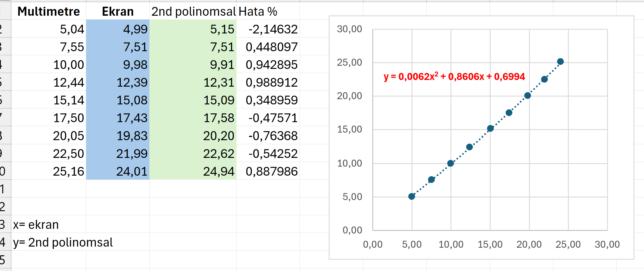Click Multimetre cell 5,04
This screenshot has height=271, width=644.
(49, 29)
